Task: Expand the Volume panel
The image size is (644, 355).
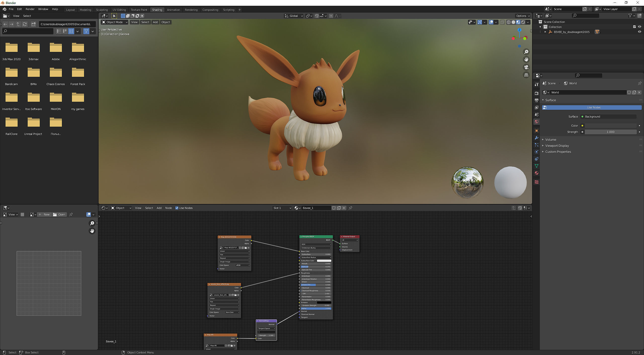Action: click(551, 139)
